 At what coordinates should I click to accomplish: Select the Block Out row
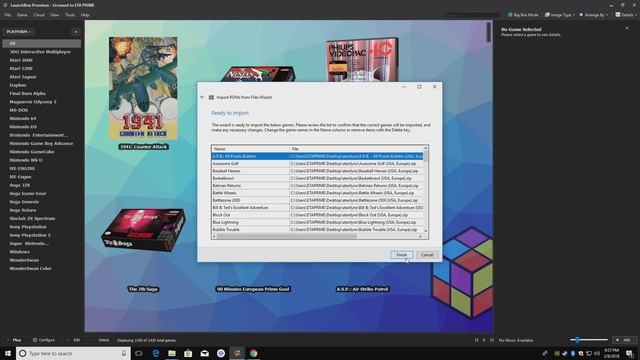[x=318, y=215]
